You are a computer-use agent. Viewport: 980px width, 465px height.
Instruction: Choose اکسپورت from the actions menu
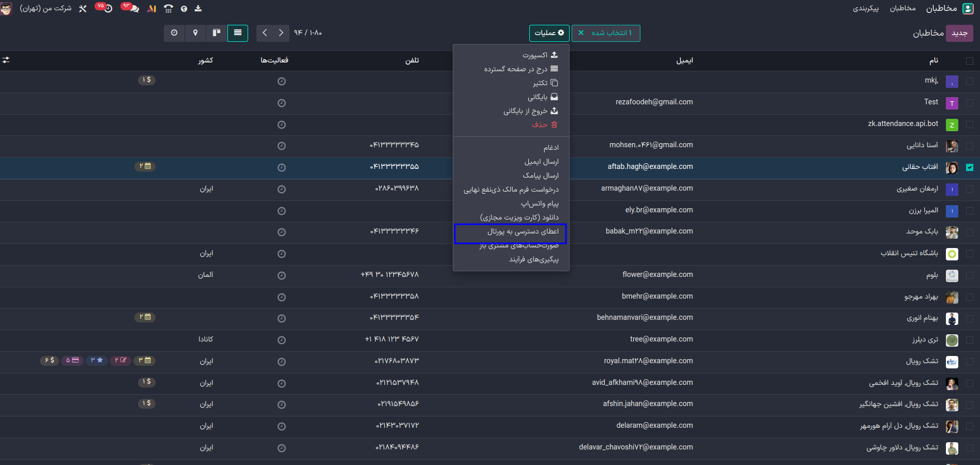point(511,55)
